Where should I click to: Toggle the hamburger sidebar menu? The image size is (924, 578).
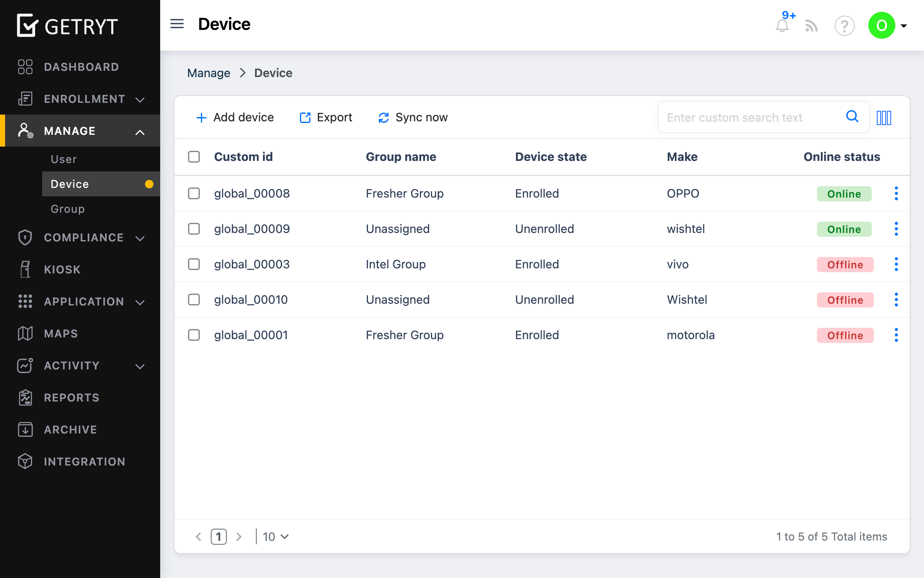tap(177, 24)
